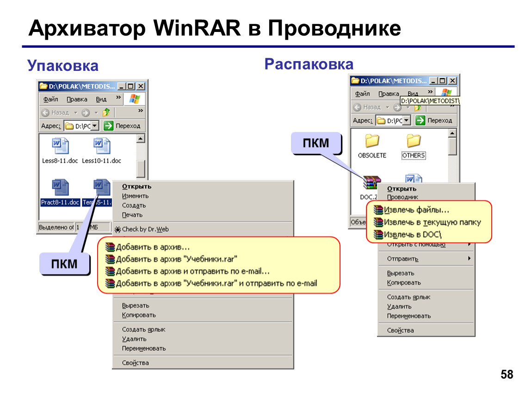Image resolution: width=532 pixels, height=400 pixels.
Task: Click the green Переход arrow in left window
Action: tap(108, 125)
